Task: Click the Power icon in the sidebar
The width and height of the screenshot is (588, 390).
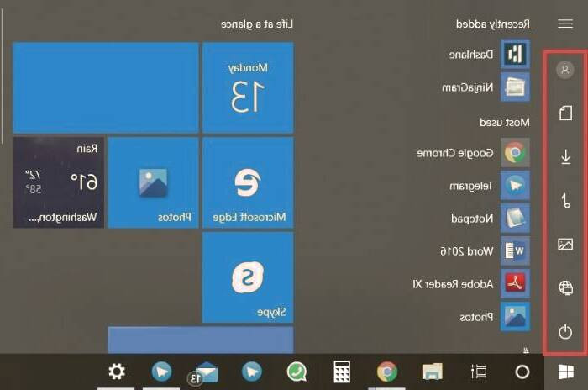Action: pos(565,332)
